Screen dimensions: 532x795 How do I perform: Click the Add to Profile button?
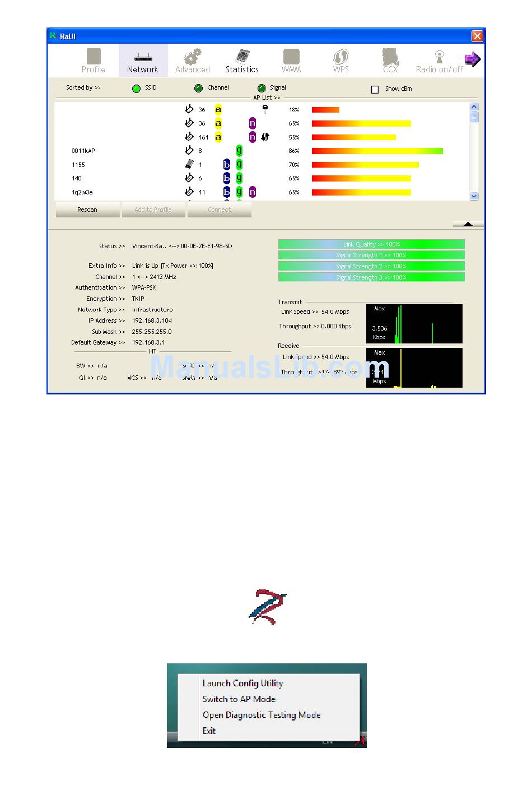153,210
